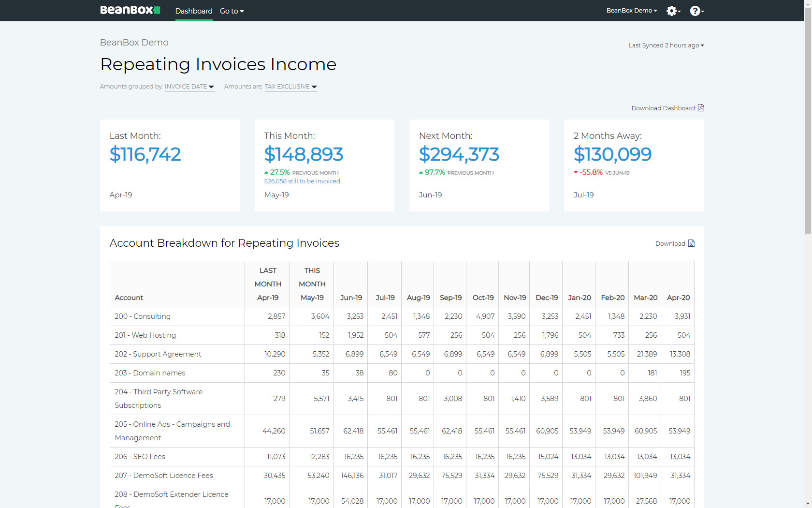Open the Dashboard tab

coord(194,11)
